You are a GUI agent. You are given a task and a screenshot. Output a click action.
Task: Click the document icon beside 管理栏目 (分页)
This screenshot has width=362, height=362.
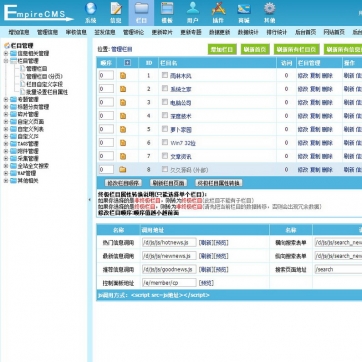pos(22,76)
